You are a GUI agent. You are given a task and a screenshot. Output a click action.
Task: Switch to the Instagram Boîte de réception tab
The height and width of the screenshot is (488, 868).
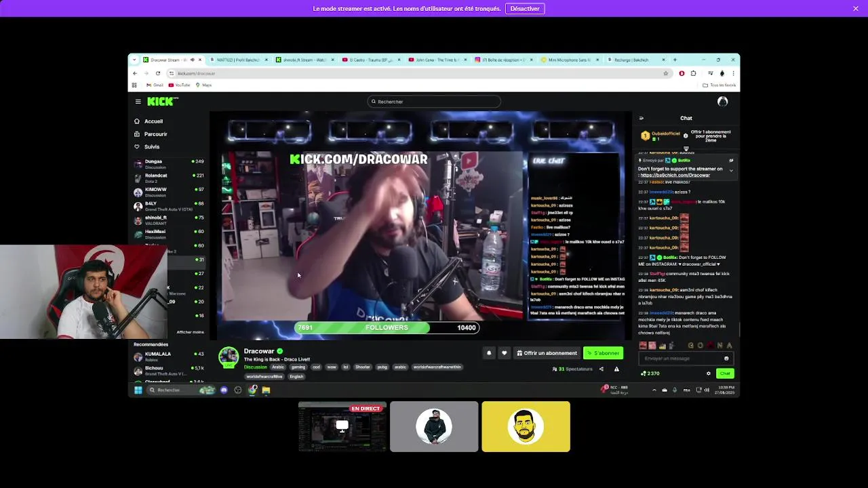pos(503,60)
